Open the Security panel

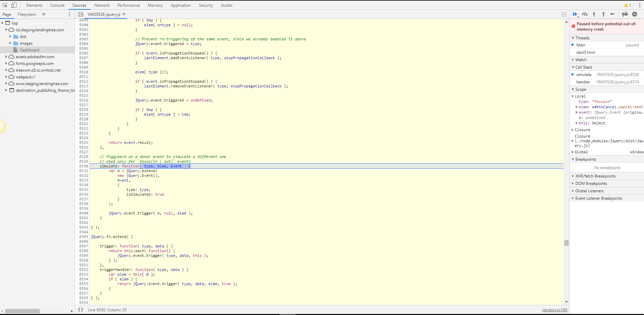click(x=206, y=5)
